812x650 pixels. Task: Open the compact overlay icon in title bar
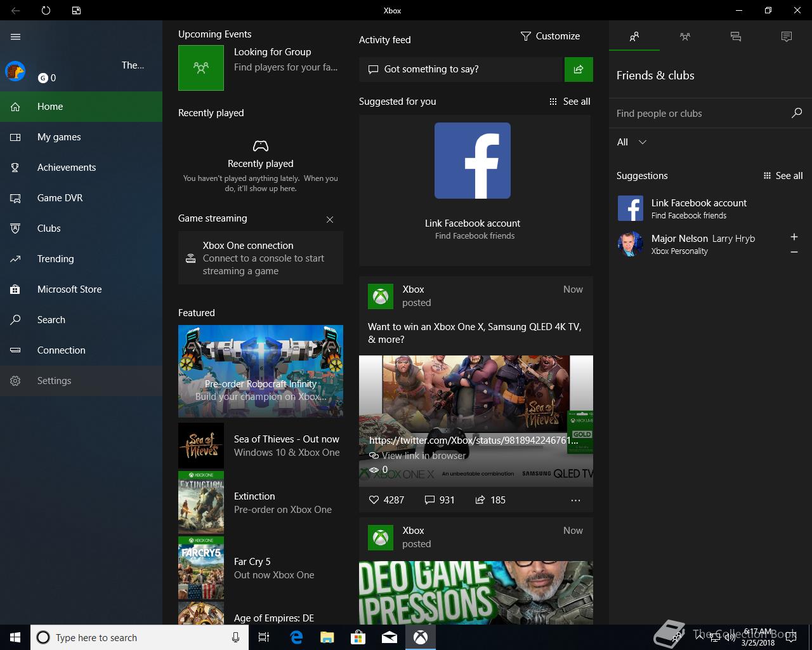click(76, 11)
